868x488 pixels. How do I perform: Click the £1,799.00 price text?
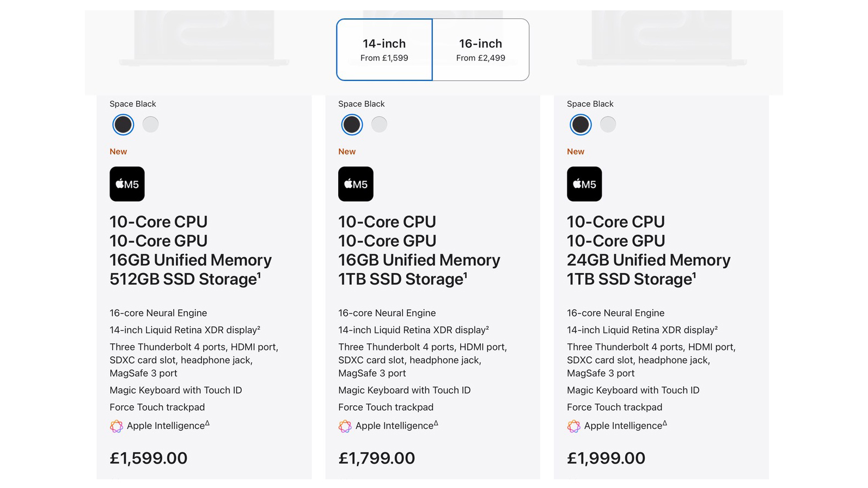click(x=376, y=458)
